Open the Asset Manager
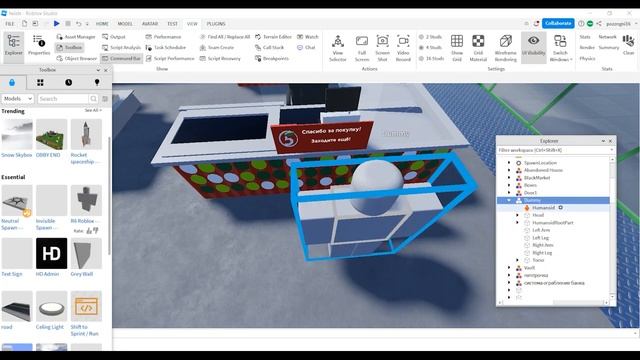The image size is (640, 360). pos(76,37)
